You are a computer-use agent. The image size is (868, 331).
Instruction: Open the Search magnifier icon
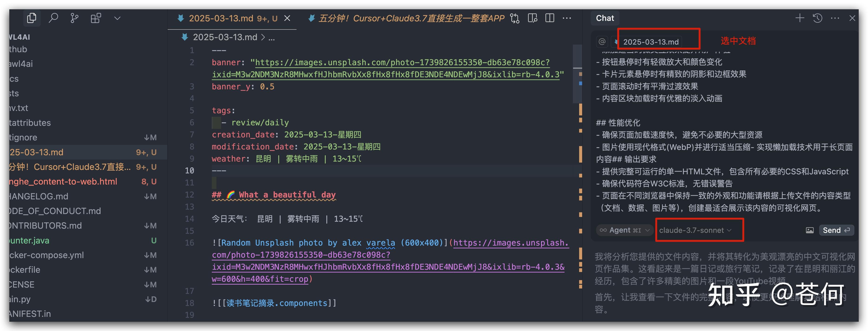(53, 18)
